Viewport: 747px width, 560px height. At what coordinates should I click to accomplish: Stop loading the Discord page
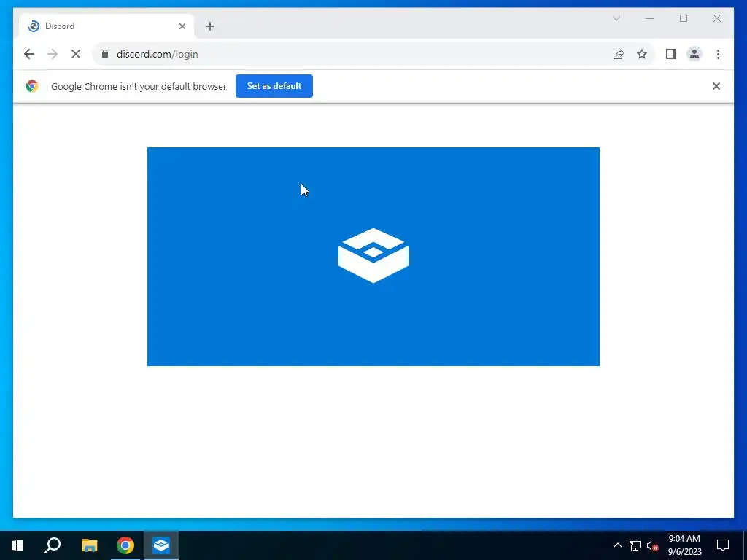[x=76, y=54]
